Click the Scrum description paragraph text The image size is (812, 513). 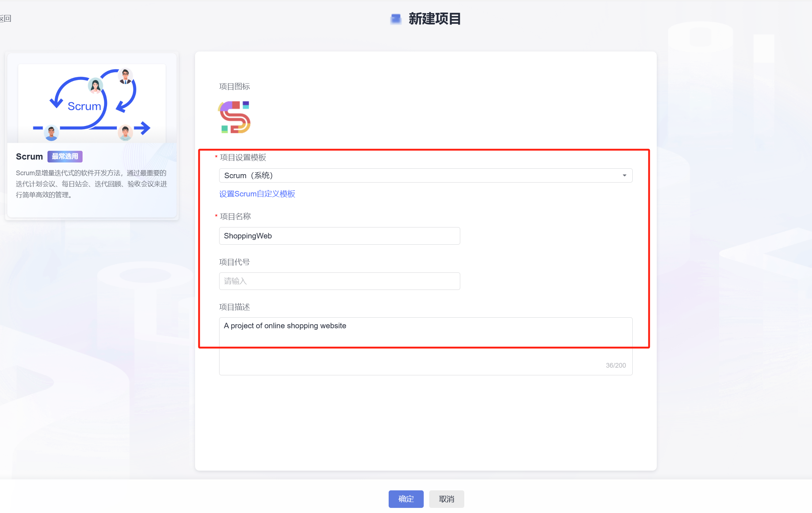[91, 184]
